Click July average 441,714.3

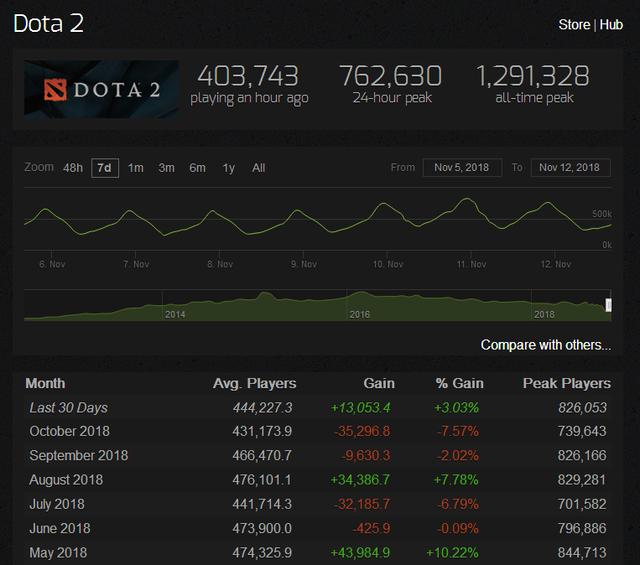point(262,504)
